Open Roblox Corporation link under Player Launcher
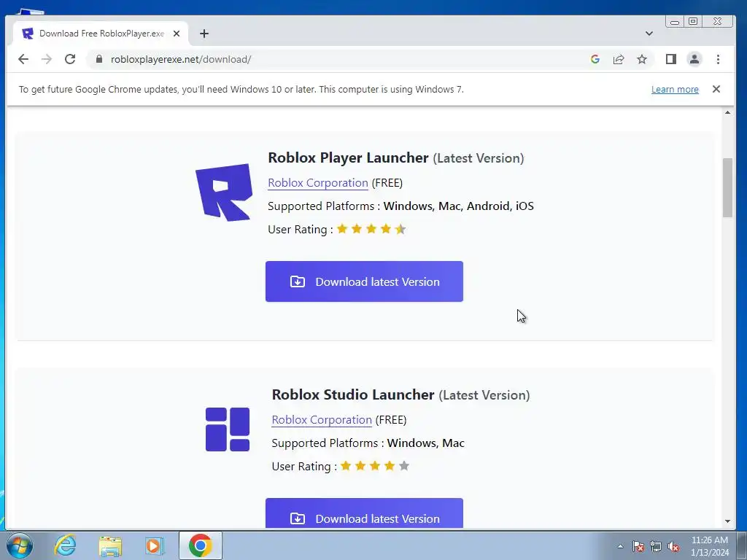The image size is (747, 560). pos(318,183)
